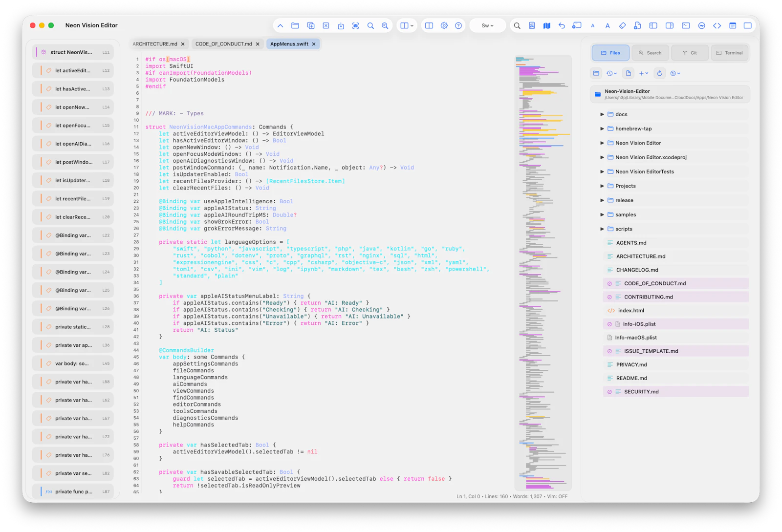Viewport: 782px width, 532px height.
Task: Click the code minimap overview
Action: pyautogui.click(x=543, y=273)
